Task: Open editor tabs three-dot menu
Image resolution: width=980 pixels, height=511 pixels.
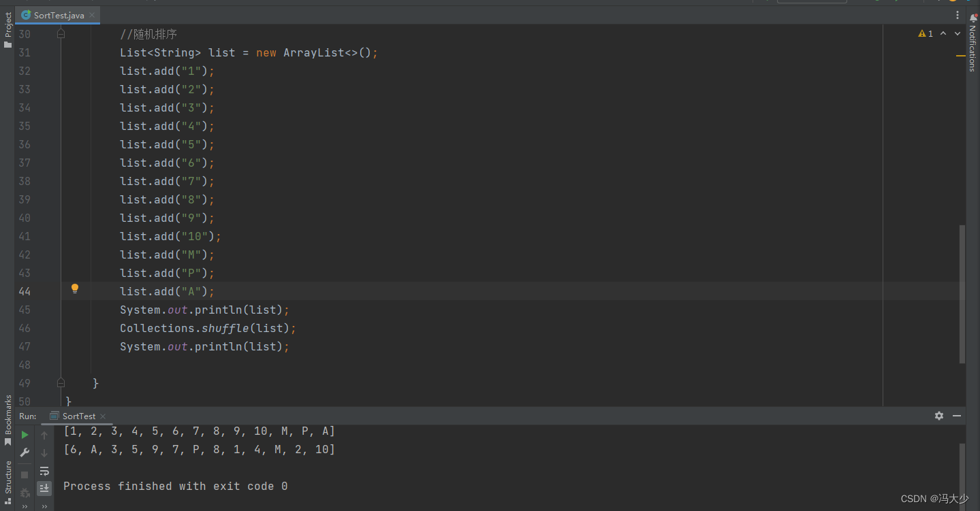Action: pos(958,15)
